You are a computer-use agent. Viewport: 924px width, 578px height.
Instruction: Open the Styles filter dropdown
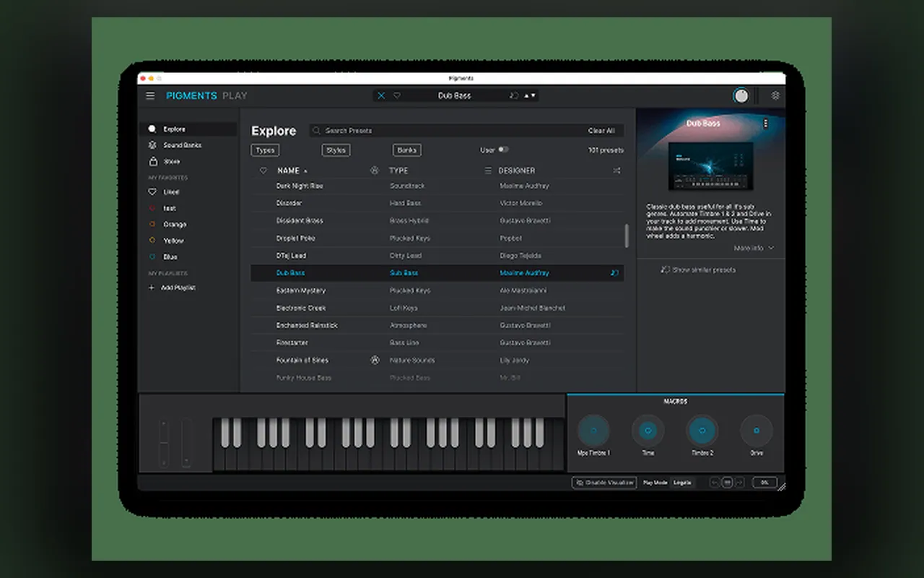[336, 150]
